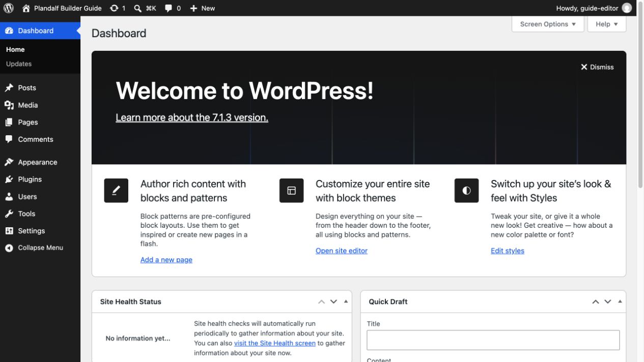Click the Edit styles link
The image size is (644, 362).
[508, 251]
